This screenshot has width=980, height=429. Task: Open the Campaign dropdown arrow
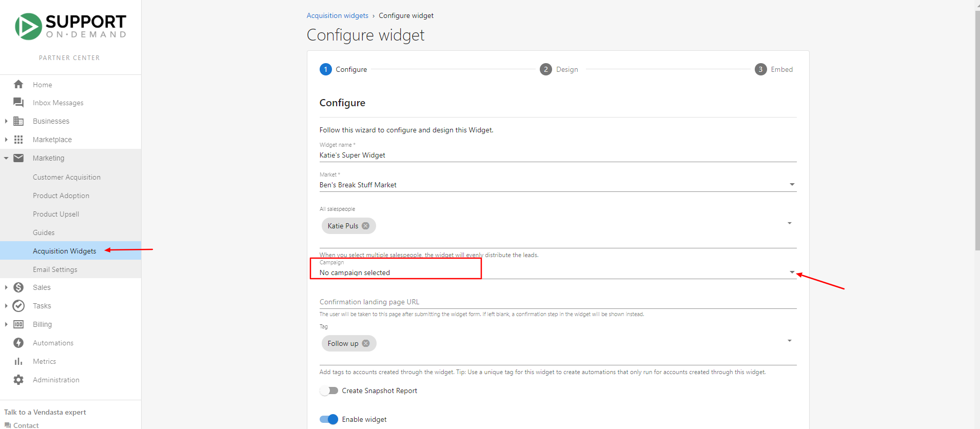pos(792,272)
